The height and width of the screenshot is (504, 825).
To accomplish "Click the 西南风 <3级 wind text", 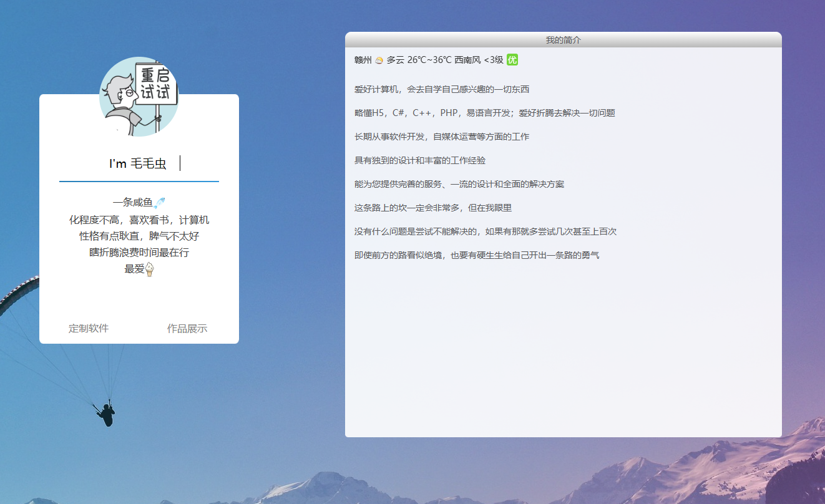I will [x=479, y=60].
